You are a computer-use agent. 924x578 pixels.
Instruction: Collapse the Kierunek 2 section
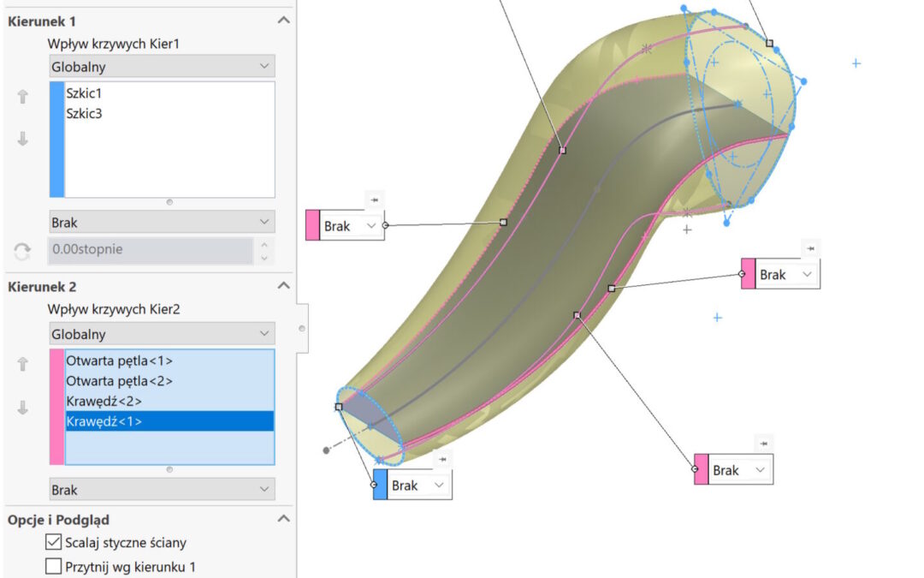click(284, 286)
